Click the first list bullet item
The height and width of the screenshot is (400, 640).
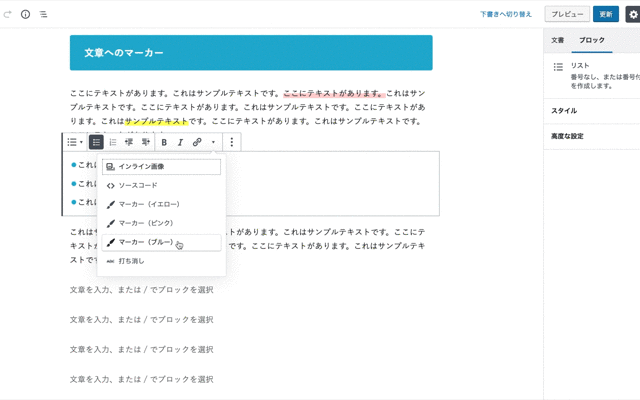tap(84, 165)
